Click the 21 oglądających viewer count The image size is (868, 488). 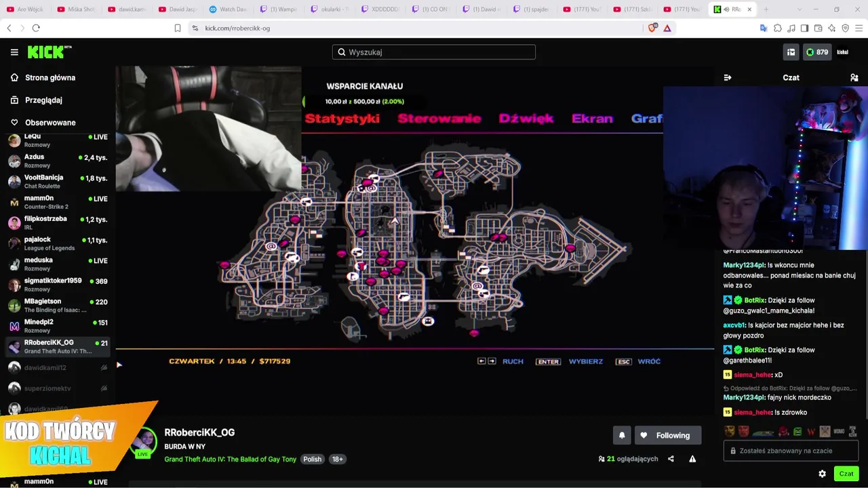click(628, 459)
